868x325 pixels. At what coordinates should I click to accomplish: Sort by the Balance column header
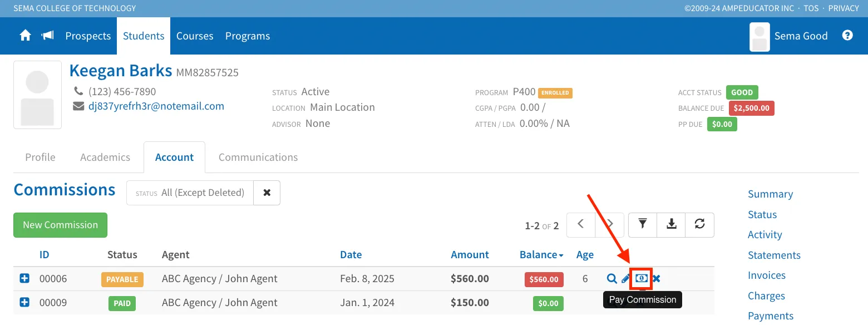click(541, 254)
